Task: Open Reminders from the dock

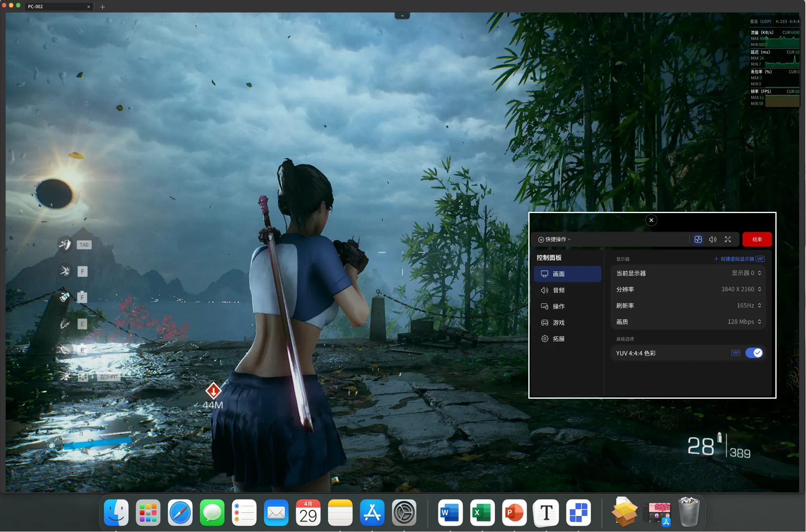Action: pos(244,513)
